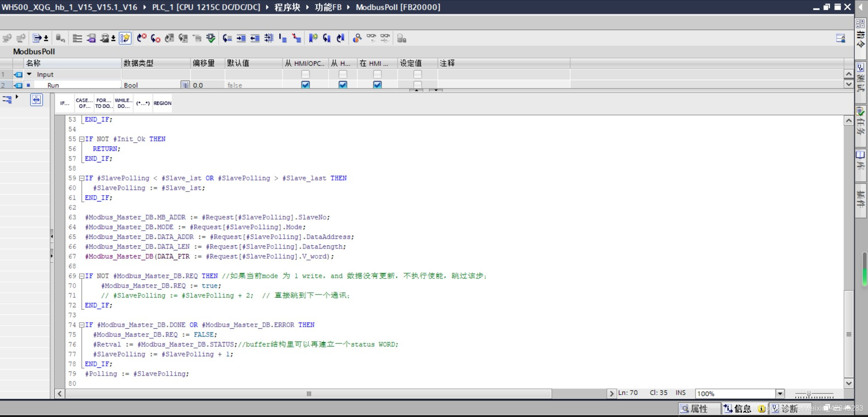Click the second call-options block icon
This screenshot has width=868, height=417.
pos(183,38)
